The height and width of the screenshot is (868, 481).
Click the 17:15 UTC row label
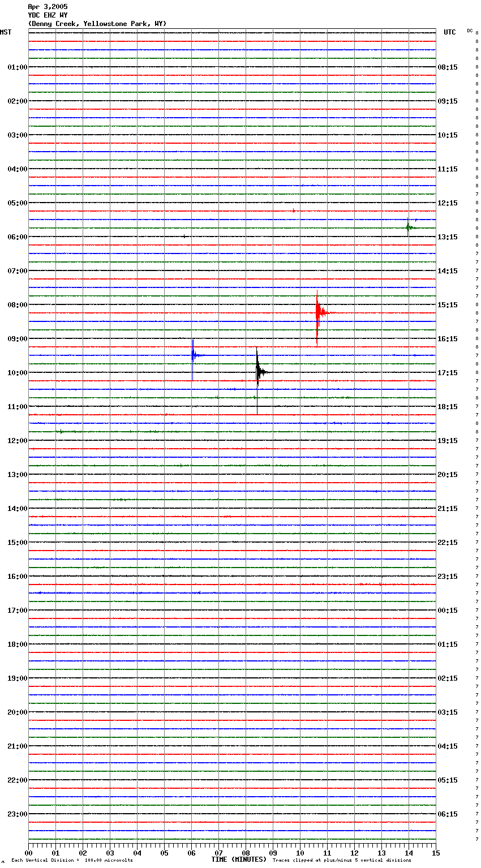448,373
